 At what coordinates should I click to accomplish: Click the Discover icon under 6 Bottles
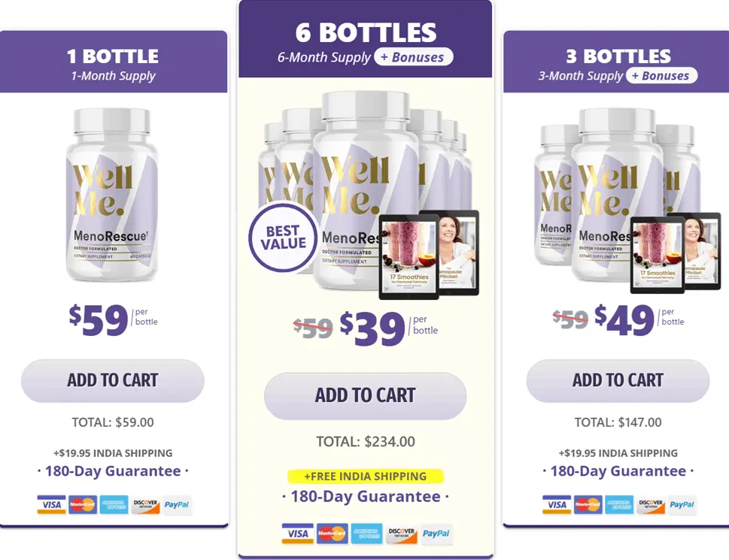click(402, 534)
